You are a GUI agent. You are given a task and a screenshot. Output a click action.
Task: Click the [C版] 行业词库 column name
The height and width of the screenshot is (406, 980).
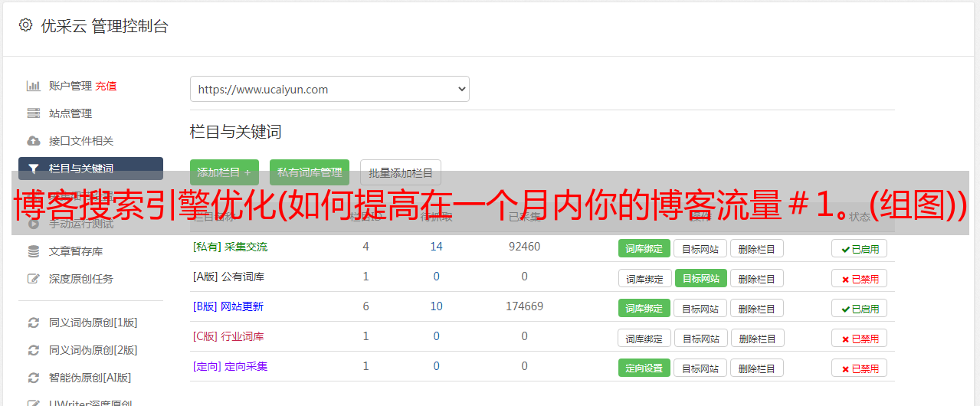coord(228,336)
